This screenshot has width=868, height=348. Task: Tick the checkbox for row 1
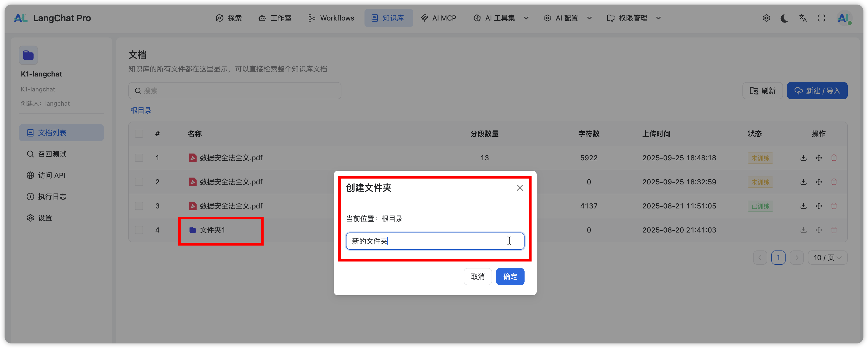pos(139,158)
